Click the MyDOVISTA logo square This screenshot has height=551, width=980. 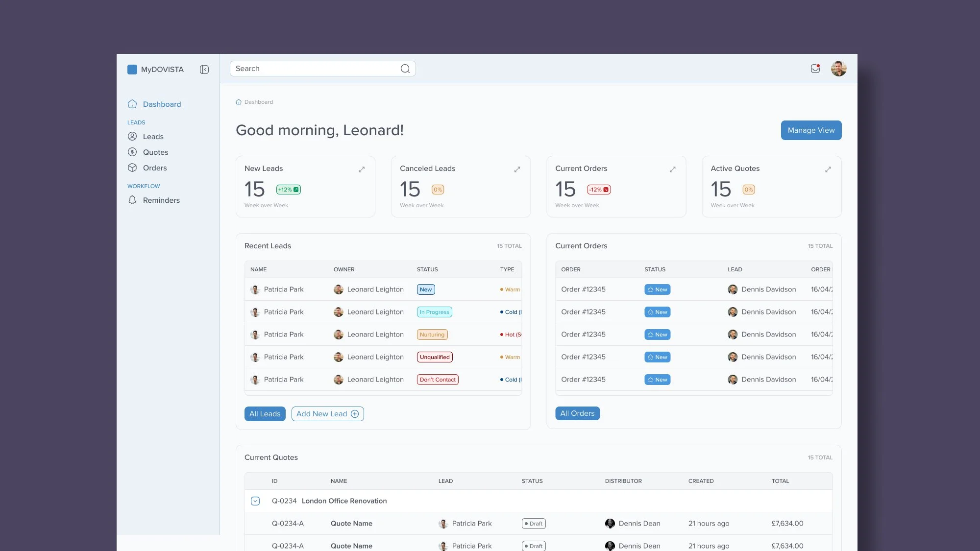pos(132,70)
